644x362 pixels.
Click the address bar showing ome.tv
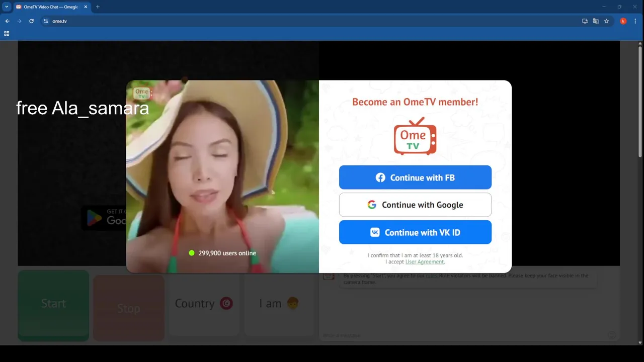coord(312,21)
